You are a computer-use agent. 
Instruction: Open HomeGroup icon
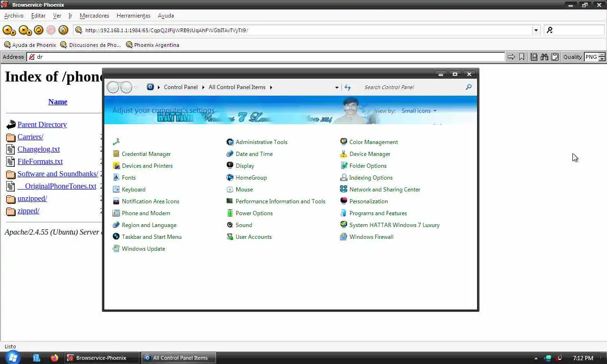(x=230, y=178)
